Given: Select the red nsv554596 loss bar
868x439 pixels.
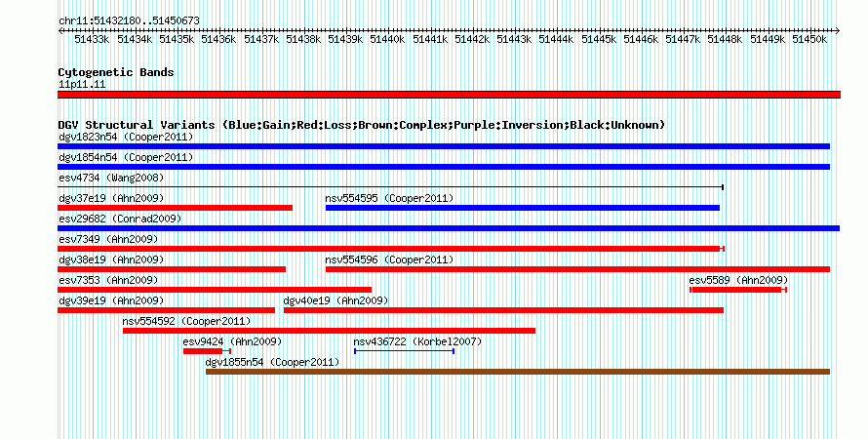Looking at the screenshot, I should tap(577, 269).
